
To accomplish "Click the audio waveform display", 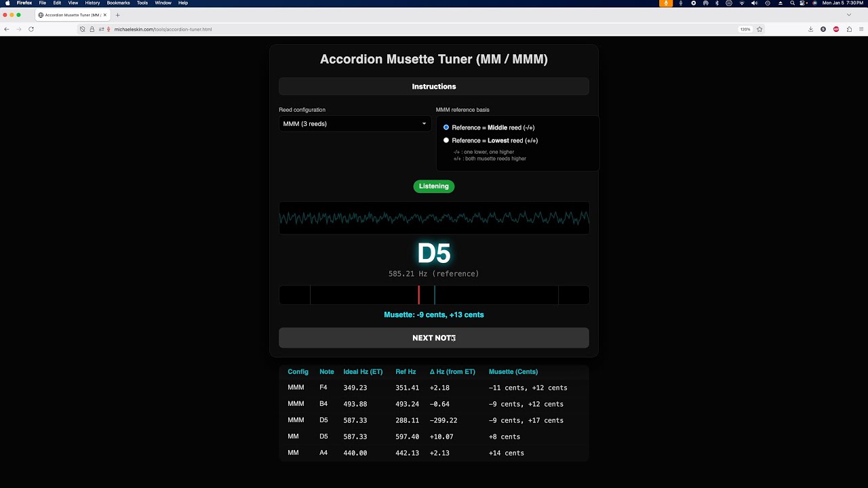I will [434, 218].
